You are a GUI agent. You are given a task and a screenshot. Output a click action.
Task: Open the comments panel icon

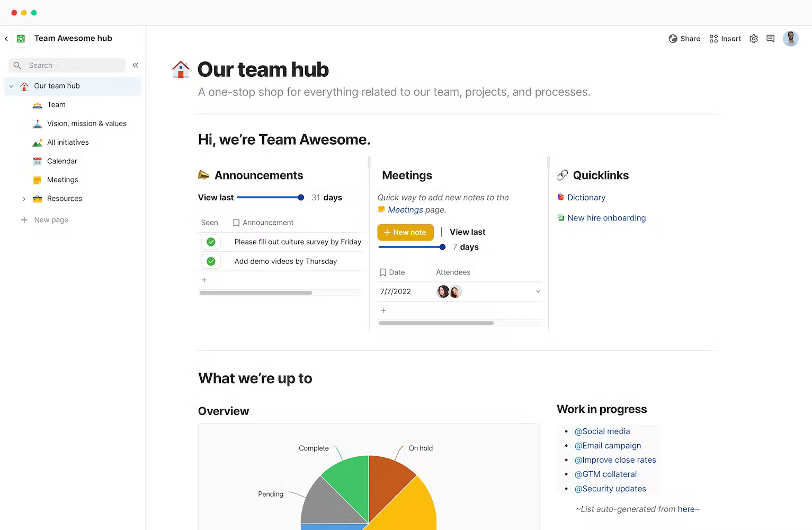coord(771,38)
